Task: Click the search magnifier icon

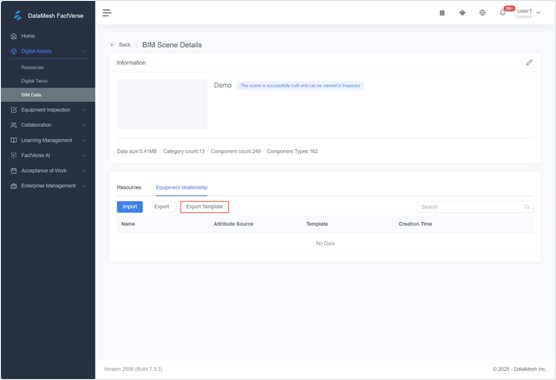Action: click(x=527, y=207)
